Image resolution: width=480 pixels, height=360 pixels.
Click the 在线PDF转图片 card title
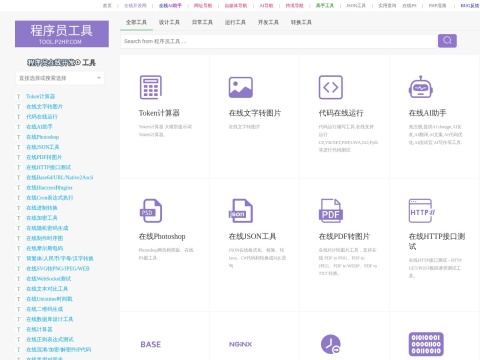[x=344, y=236]
